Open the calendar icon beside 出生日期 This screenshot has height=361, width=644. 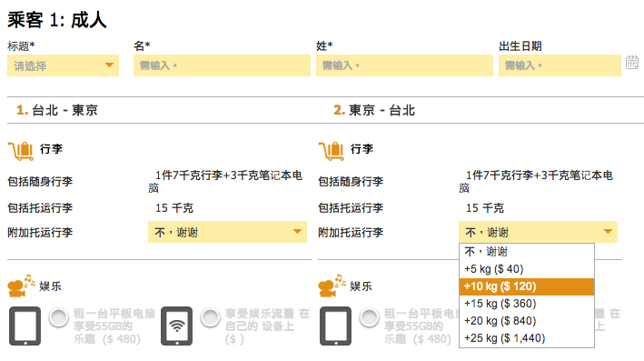632,63
